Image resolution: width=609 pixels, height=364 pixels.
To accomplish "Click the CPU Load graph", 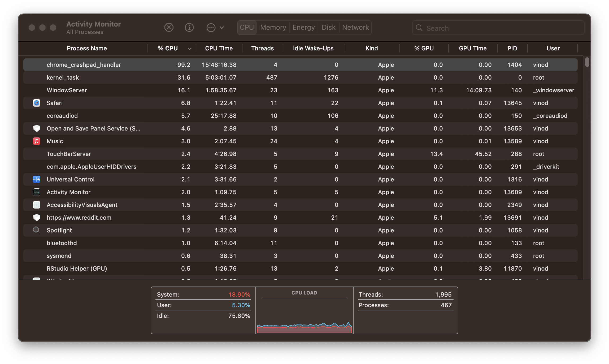I will (304, 316).
